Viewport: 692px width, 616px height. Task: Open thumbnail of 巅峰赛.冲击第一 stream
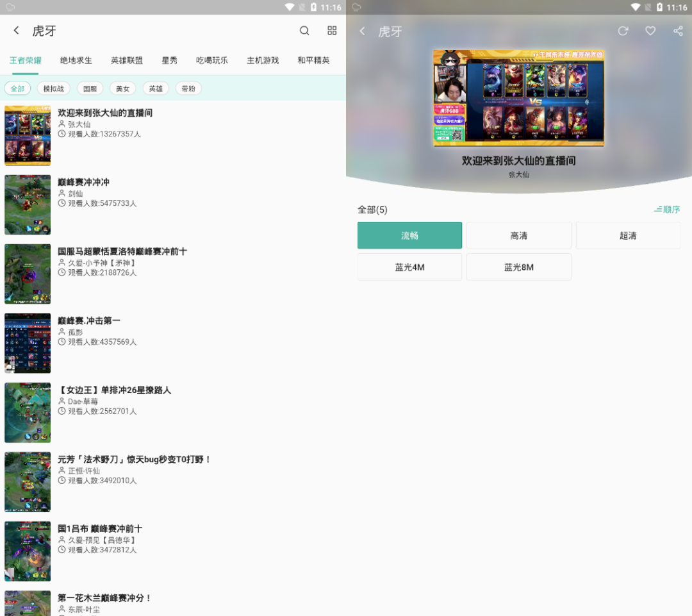[x=28, y=343]
